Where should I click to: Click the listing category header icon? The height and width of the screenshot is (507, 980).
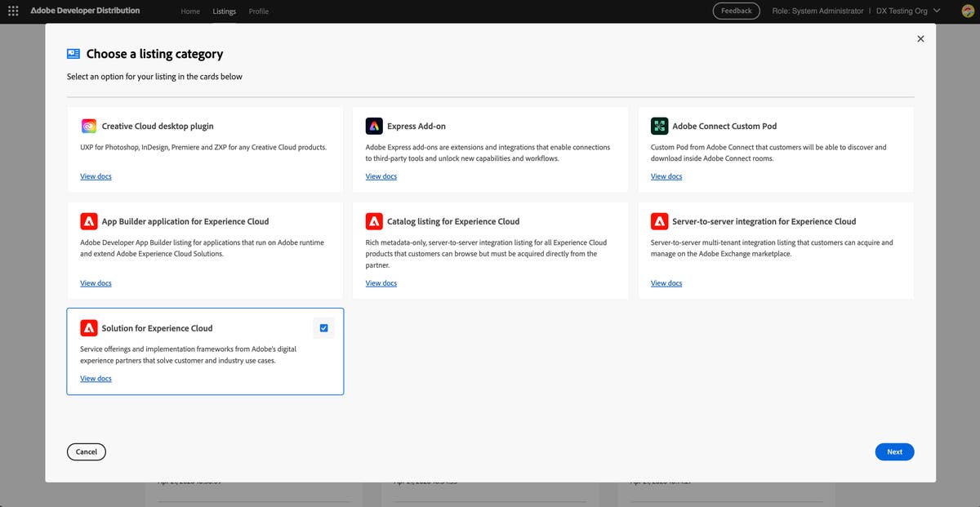point(73,54)
